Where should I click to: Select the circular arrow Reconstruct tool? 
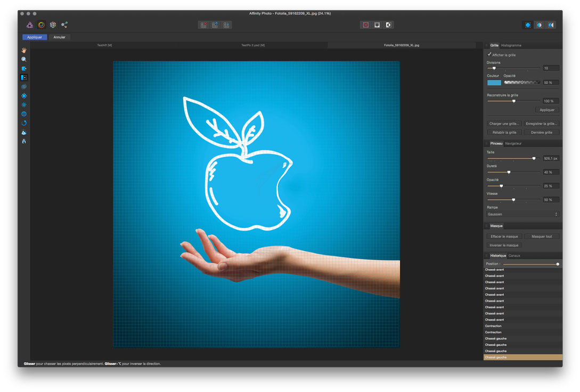pyautogui.click(x=24, y=123)
